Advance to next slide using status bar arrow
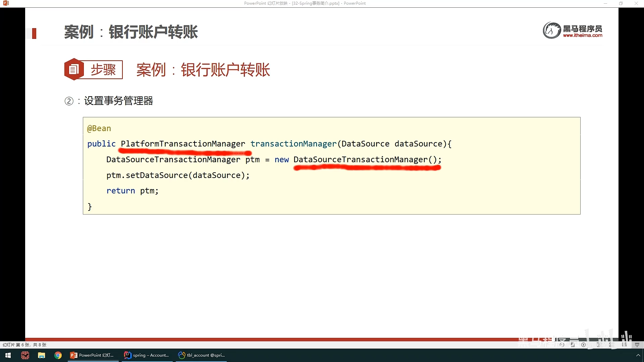Screen dimensions: 644x362 coord(584,345)
